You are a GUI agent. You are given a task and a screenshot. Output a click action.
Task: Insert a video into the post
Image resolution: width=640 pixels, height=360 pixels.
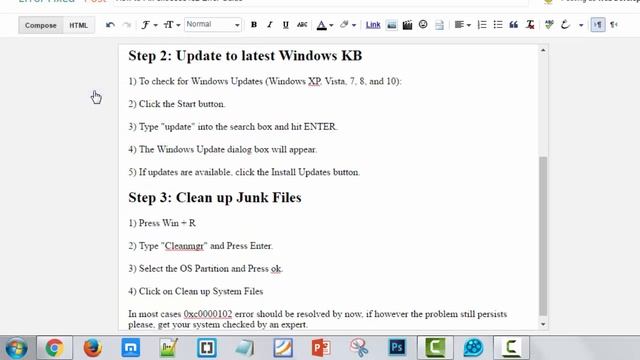point(407,25)
